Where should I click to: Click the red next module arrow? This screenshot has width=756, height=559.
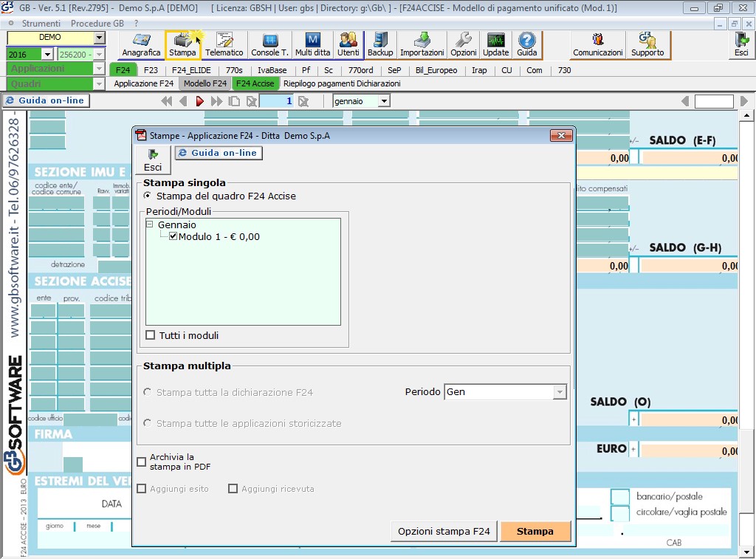[x=199, y=101]
